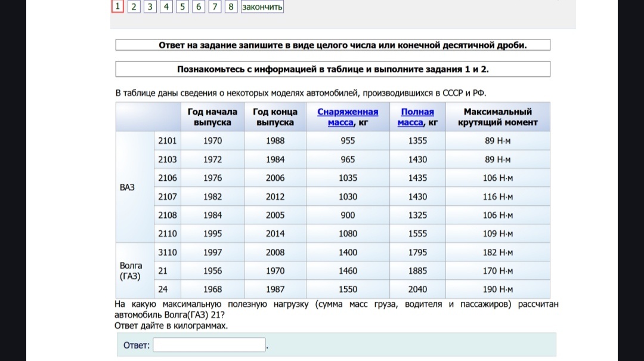
Task: Click the end year '1988' cell
Action: [275, 141]
